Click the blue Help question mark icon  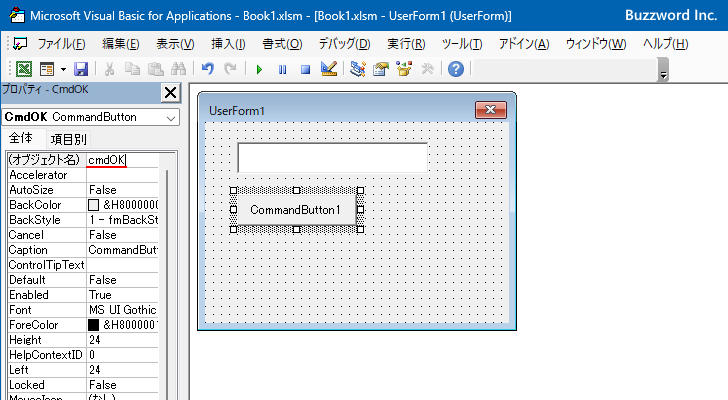click(456, 69)
